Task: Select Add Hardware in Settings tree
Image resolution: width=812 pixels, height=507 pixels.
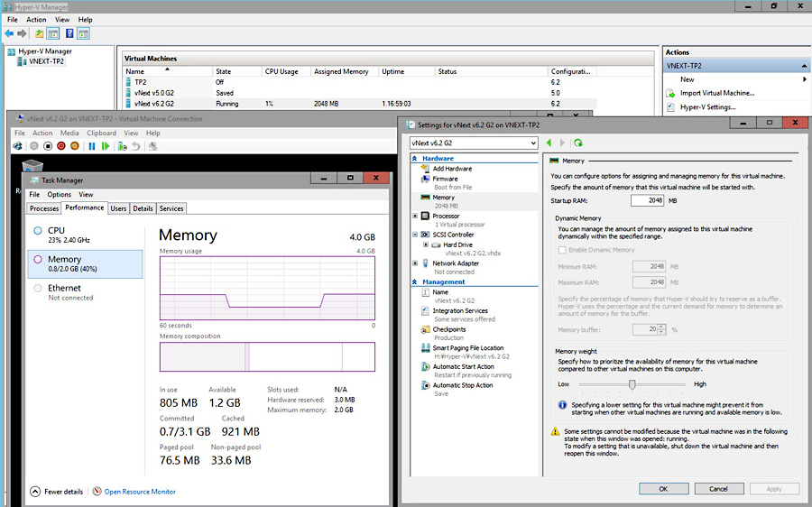Action: [452, 169]
